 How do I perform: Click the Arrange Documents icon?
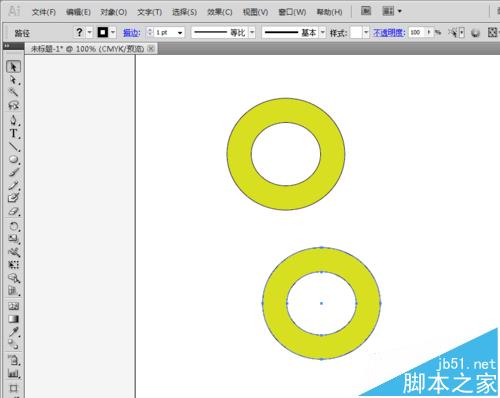click(388, 11)
